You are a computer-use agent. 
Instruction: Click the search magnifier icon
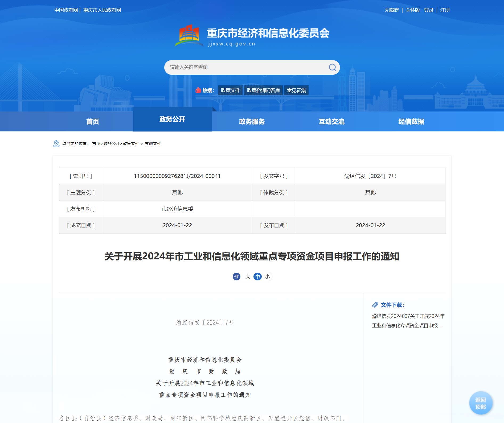332,67
